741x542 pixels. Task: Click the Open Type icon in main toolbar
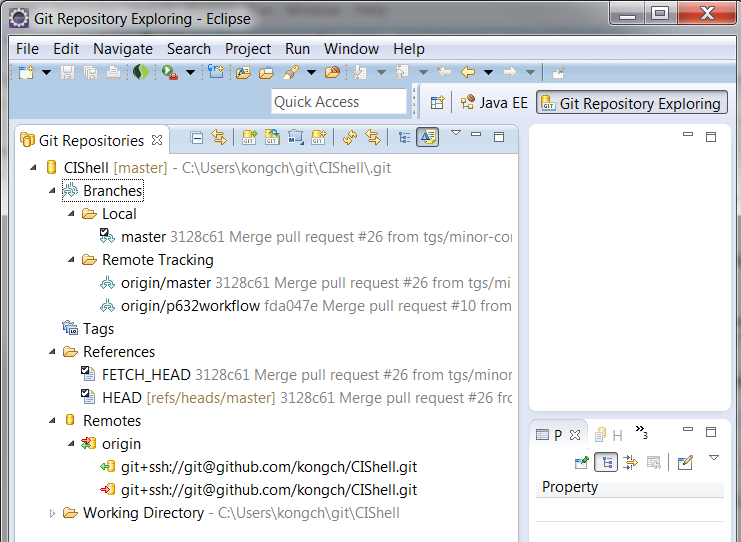pos(243,72)
